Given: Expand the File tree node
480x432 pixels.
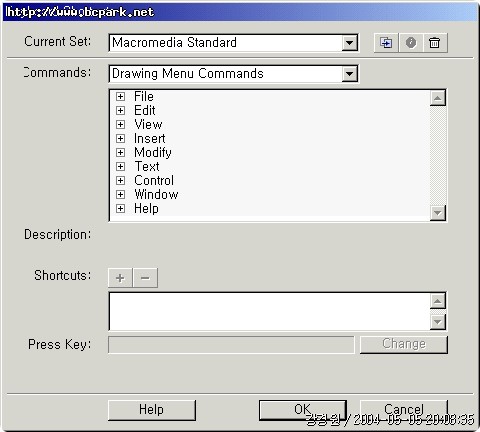Looking at the screenshot, I should tap(120, 97).
